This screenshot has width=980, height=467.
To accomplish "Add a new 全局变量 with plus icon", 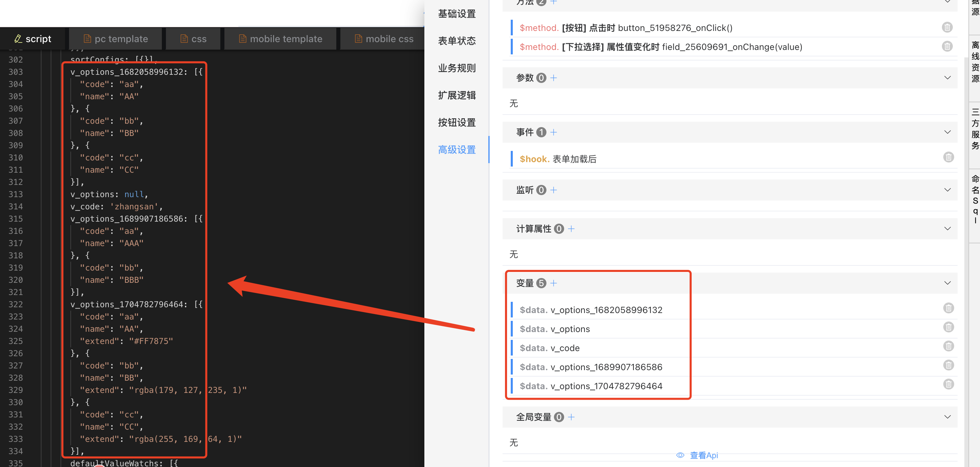I will pyautogui.click(x=571, y=417).
